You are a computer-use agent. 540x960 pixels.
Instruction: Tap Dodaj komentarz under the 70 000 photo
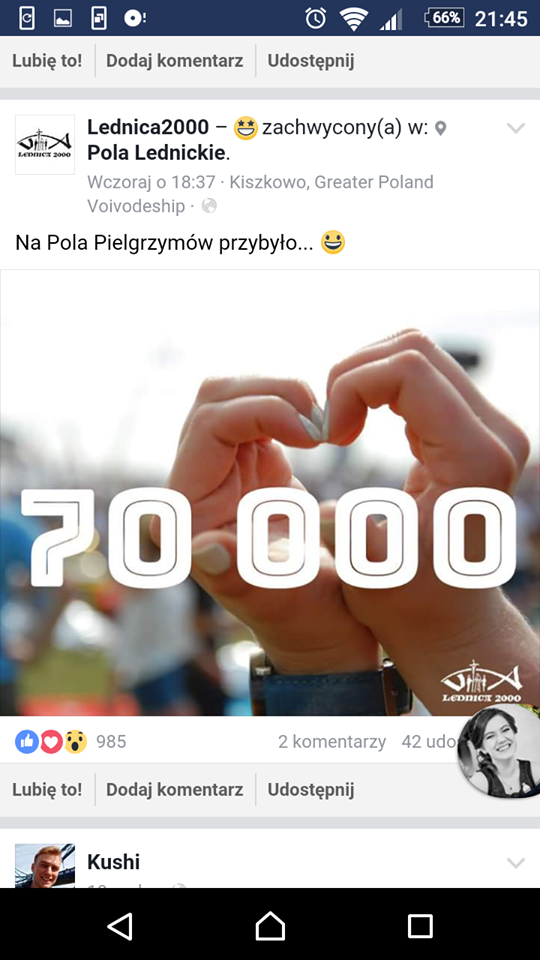(174, 790)
